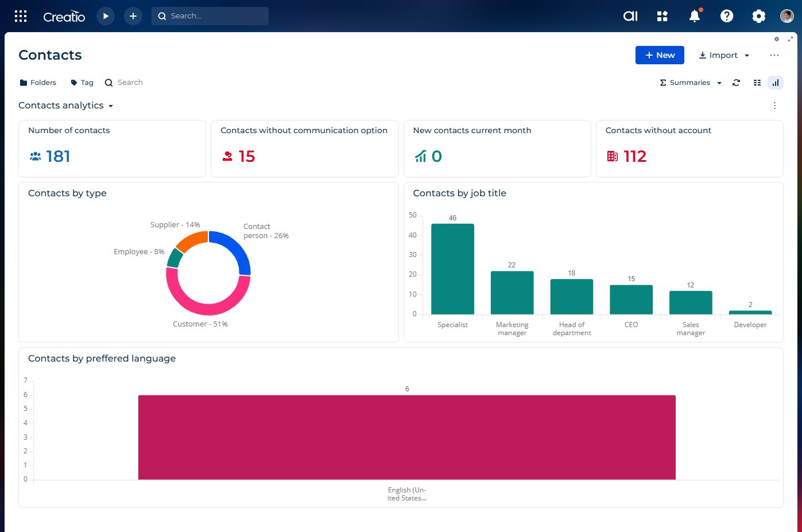Run a process with the play button
Screen dimensions: 802x532
[106, 16]
